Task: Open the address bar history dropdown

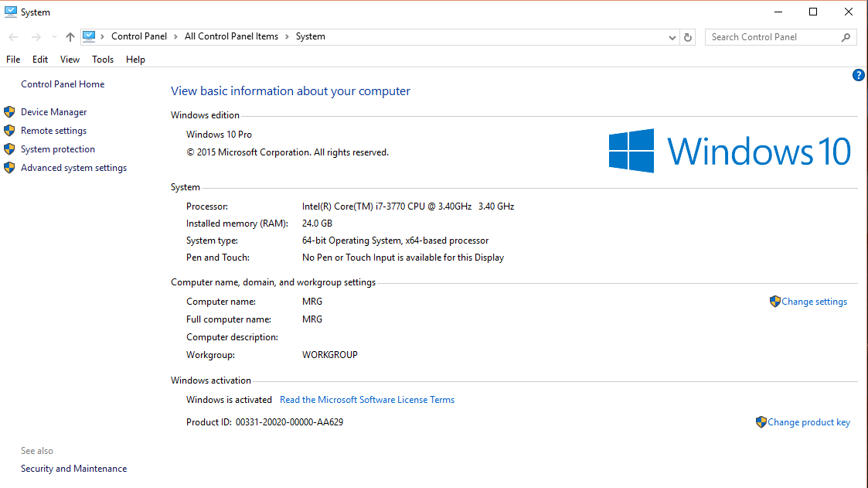Action: coord(672,38)
